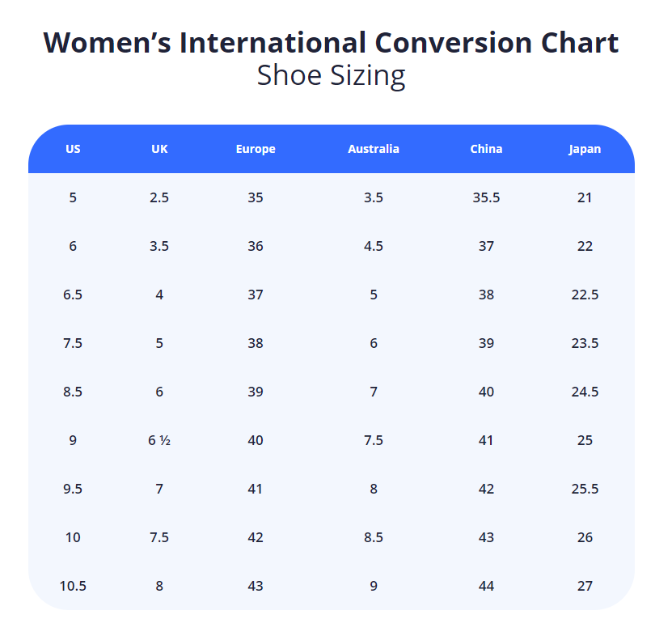Select the Japan size 27 cell
The image size is (672, 619).
(x=585, y=586)
